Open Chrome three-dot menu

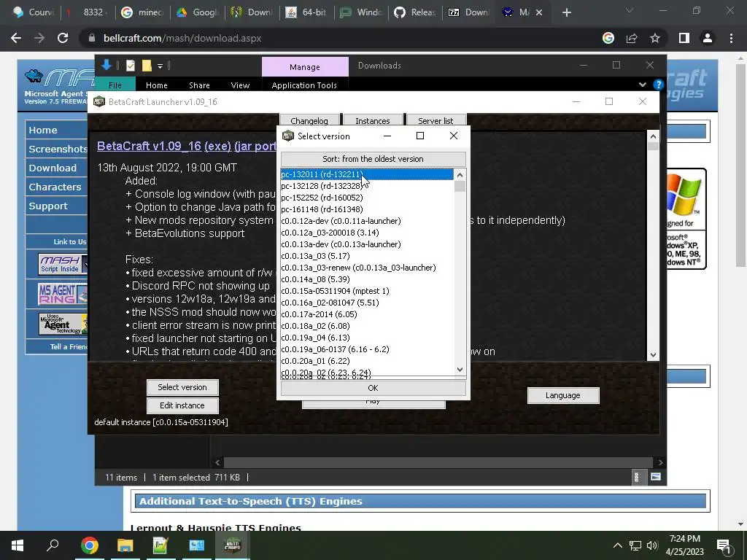point(731,38)
